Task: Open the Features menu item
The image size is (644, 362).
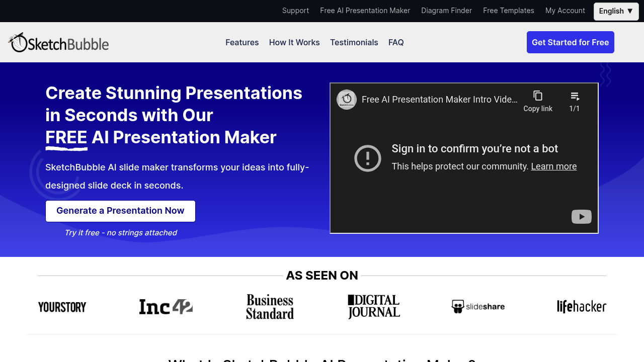Action: point(242,42)
